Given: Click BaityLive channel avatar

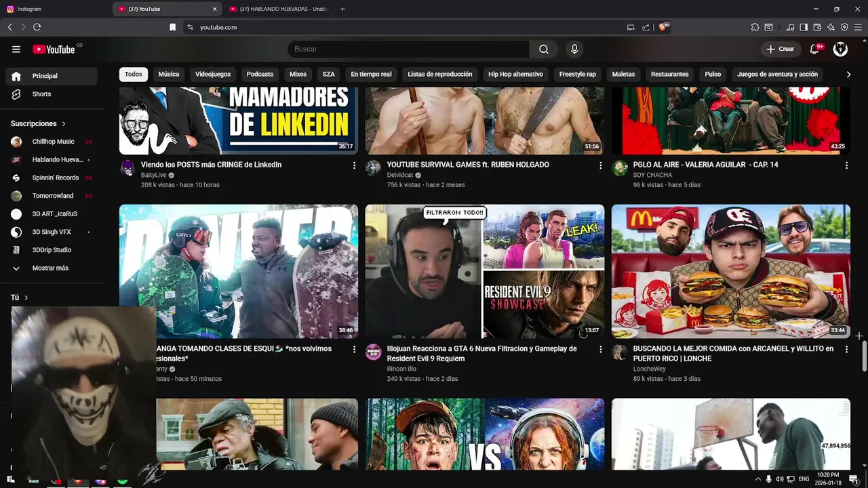Looking at the screenshot, I should (127, 168).
